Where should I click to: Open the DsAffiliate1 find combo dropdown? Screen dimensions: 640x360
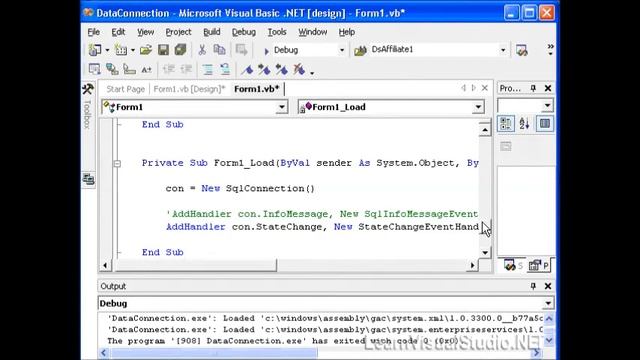[x=503, y=50]
